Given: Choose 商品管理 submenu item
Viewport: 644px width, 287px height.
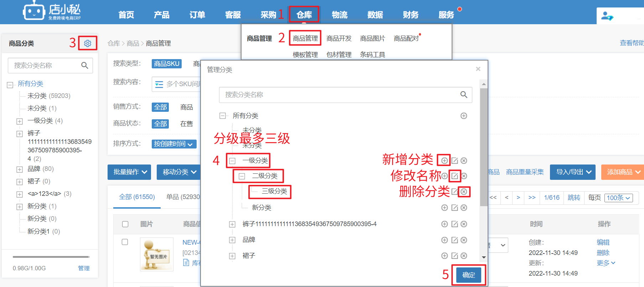Looking at the screenshot, I should coord(305,38).
